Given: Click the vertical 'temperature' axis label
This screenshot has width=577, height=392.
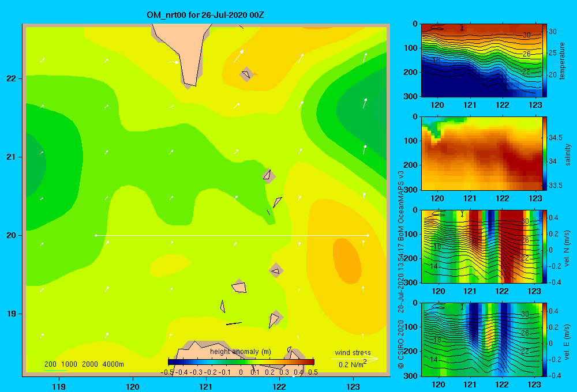Looking at the screenshot, I should click(562, 61).
